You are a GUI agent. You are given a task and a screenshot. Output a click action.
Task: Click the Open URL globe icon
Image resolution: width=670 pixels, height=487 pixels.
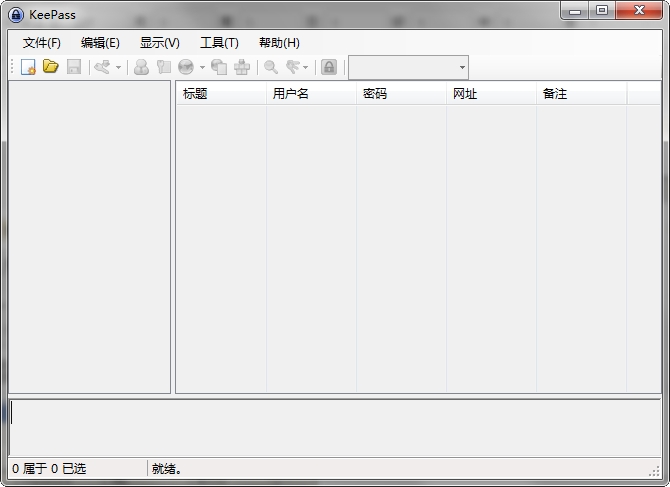[186, 67]
